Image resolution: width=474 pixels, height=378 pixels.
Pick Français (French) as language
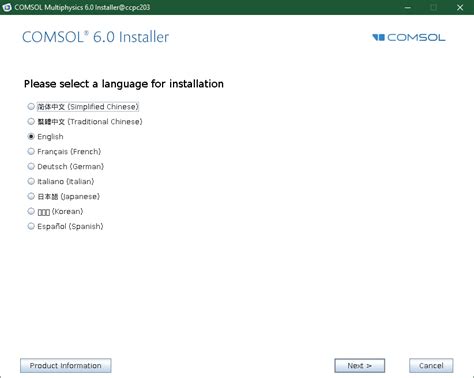pyautogui.click(x=31, y=152)
